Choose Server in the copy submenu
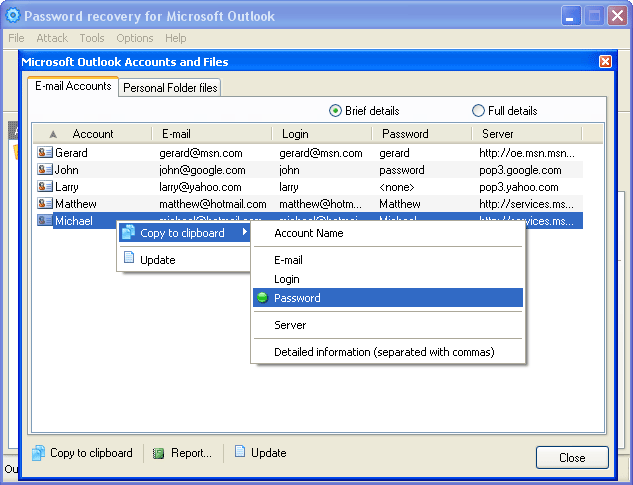The width and height of the screenshot is (633, 485). pos(388,325)
